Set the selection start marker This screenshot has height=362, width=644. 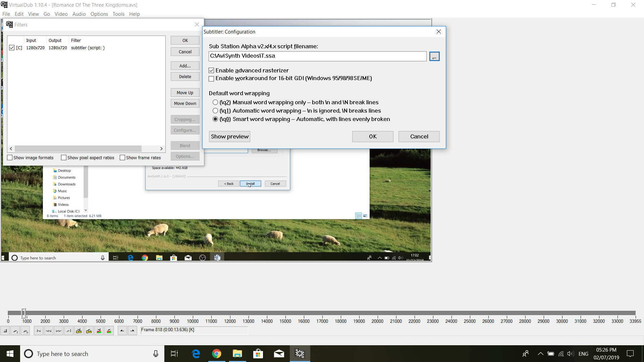tap(122, 331)
